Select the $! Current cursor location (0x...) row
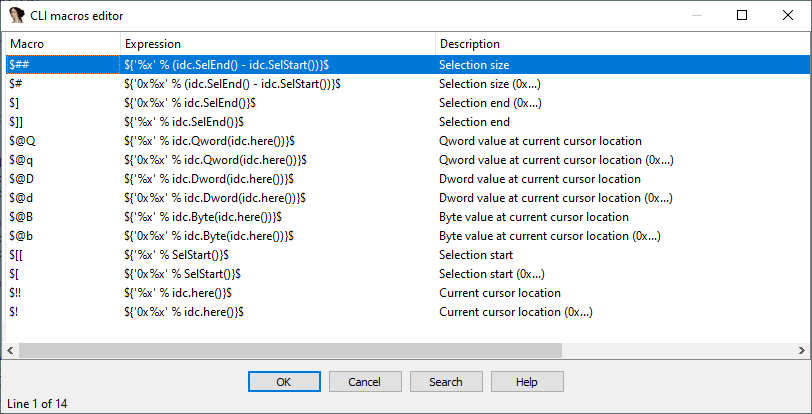Screen dimensions: 812x414 [x=407, y=312]
